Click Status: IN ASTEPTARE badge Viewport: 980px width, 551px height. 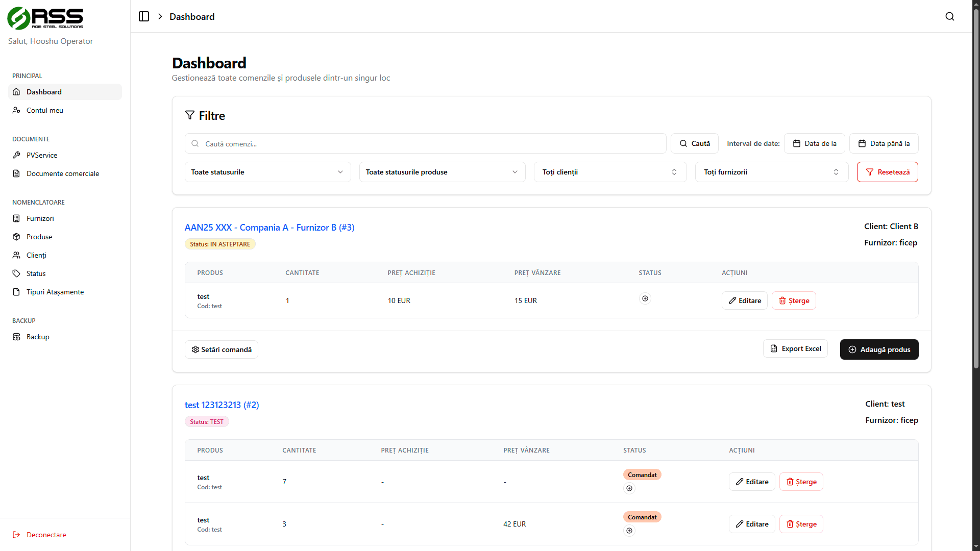point(220,244)
